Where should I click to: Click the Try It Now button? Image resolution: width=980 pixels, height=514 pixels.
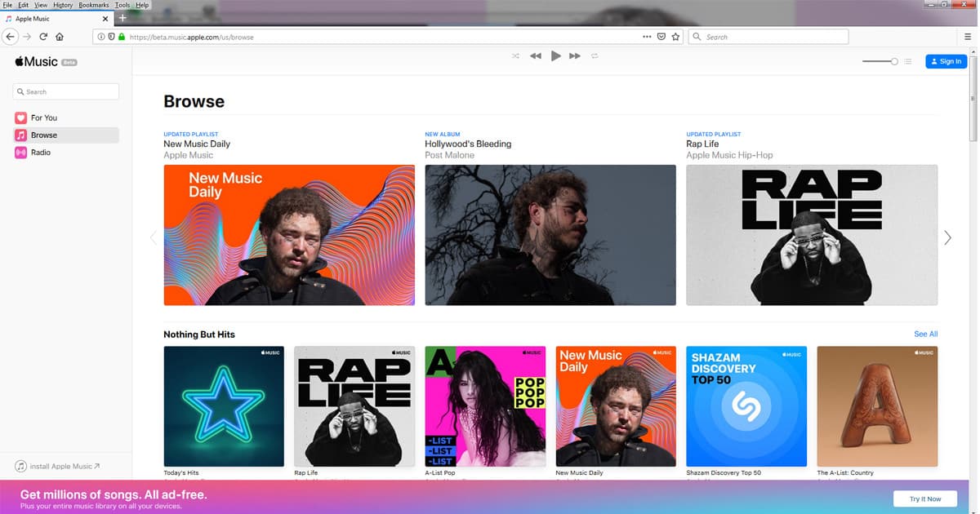tap(925, 498)
